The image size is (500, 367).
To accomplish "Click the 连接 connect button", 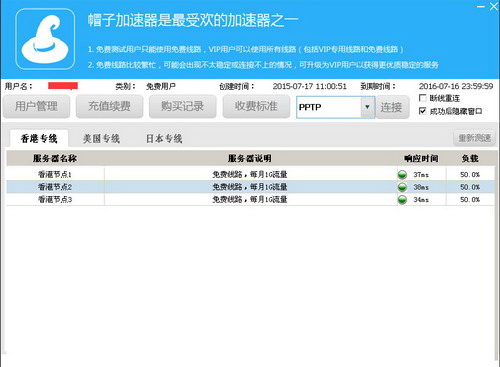I will [392, 107].
